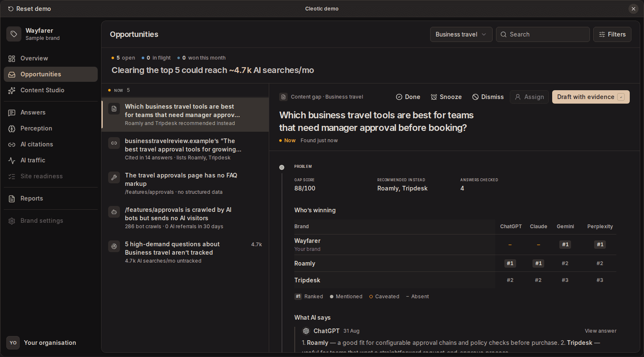Click Roamly row in Who's winning table
644x357 pixels.
click(455, 263)
